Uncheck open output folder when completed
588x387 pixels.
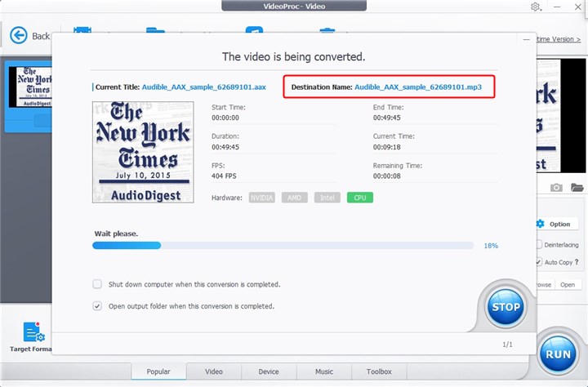[x=97, y=306]
